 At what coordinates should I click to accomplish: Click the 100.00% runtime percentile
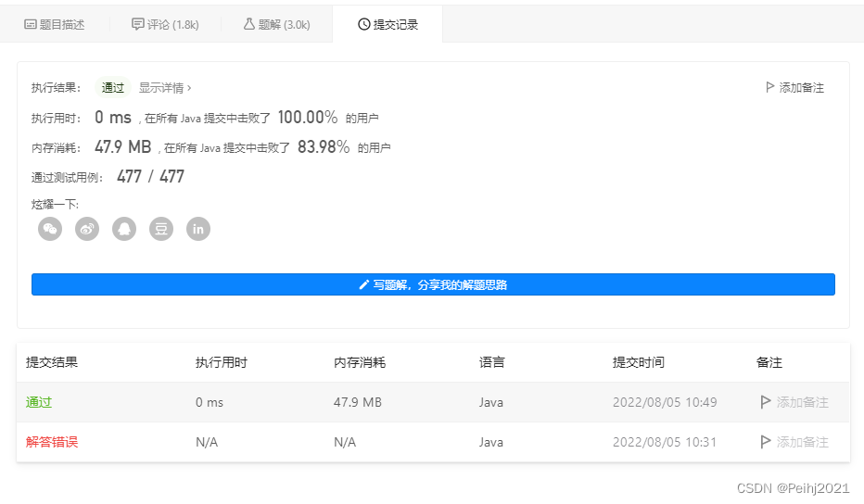pos(308,117)
